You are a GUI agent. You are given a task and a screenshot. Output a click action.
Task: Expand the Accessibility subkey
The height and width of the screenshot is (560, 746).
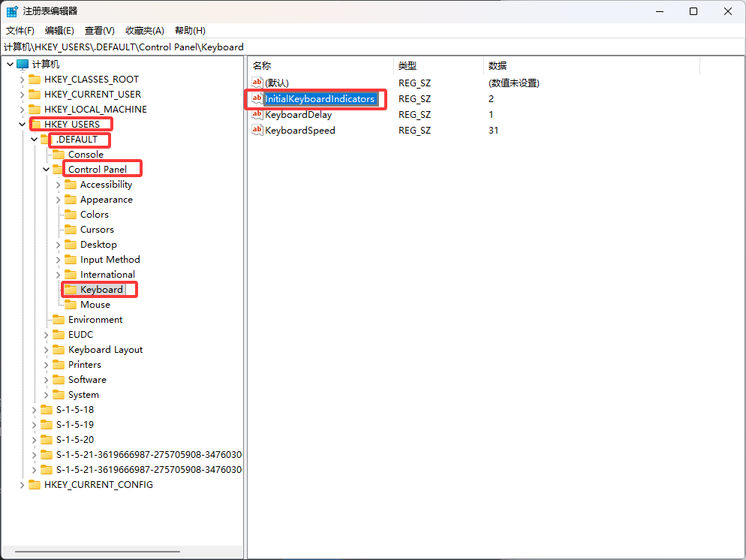pyautogui.click(x=58, y=185)
